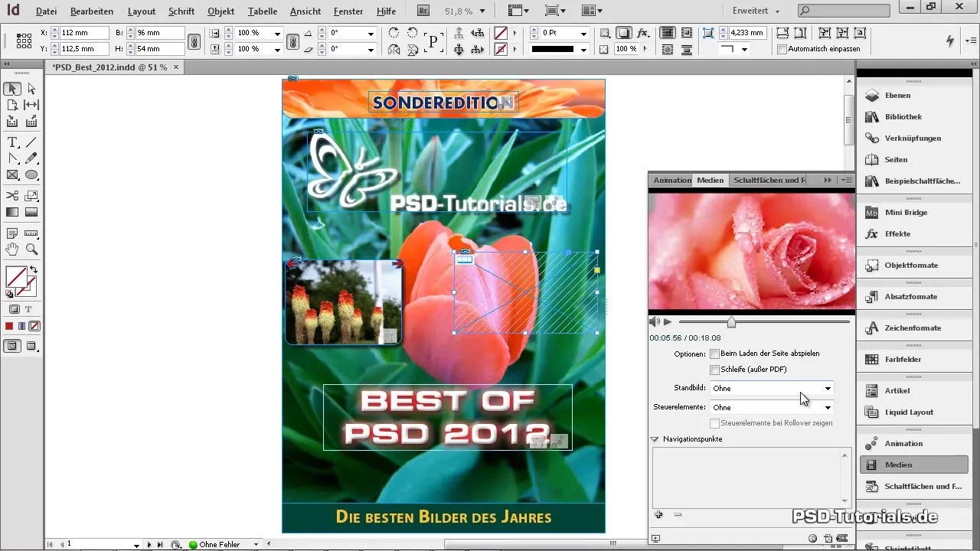Select the Free Transform tool

pos(31,196)
